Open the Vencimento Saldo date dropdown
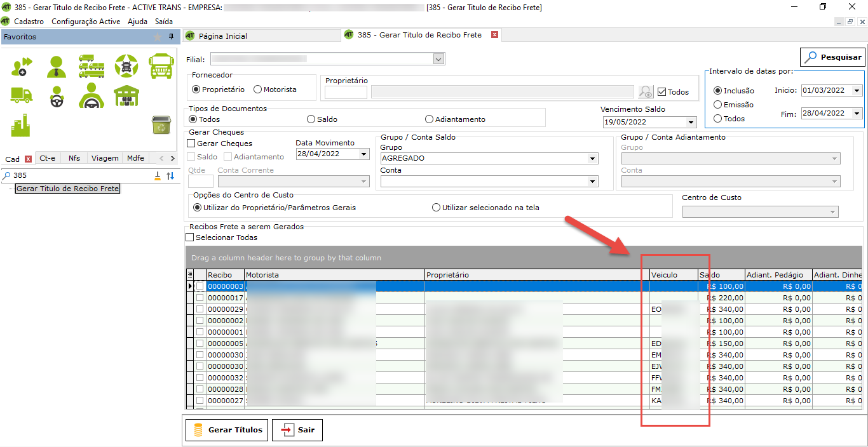Image resolution: width=868 pixels, height=447 pixels. click(x=691, y=122)
